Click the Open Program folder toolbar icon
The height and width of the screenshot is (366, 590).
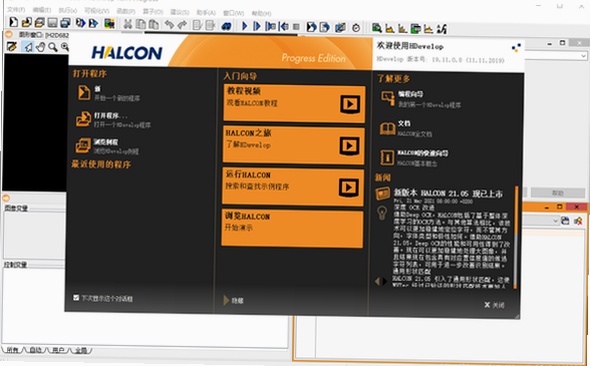26,23
